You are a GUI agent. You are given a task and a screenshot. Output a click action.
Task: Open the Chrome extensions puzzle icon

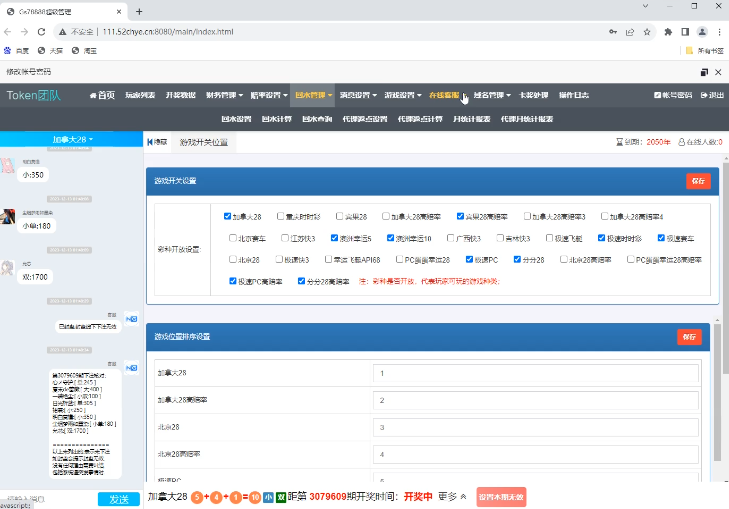(x=667, y=31)
